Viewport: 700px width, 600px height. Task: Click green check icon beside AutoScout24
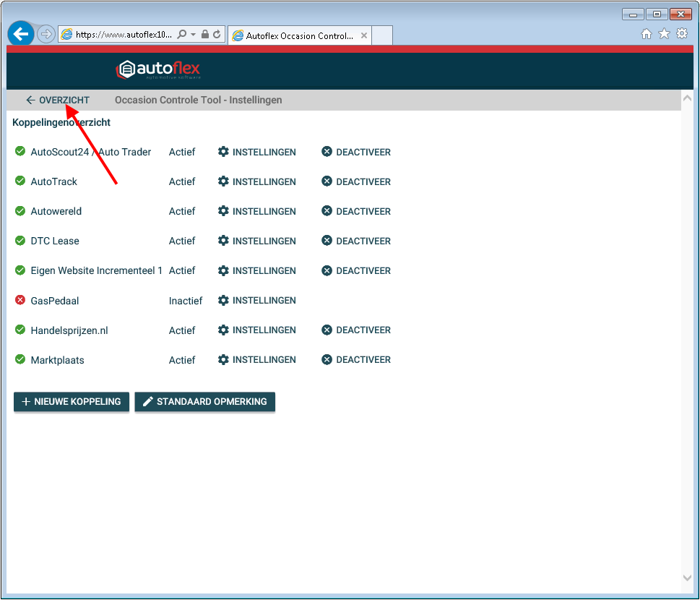20,151
